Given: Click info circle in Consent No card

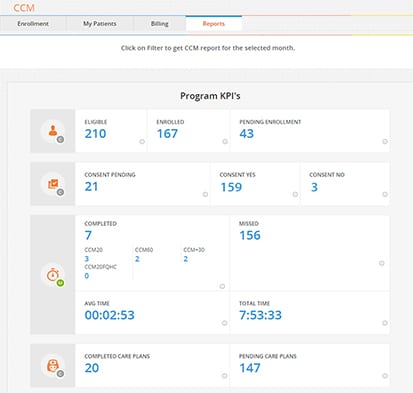Looking at the screenshot, I should 385,194.
